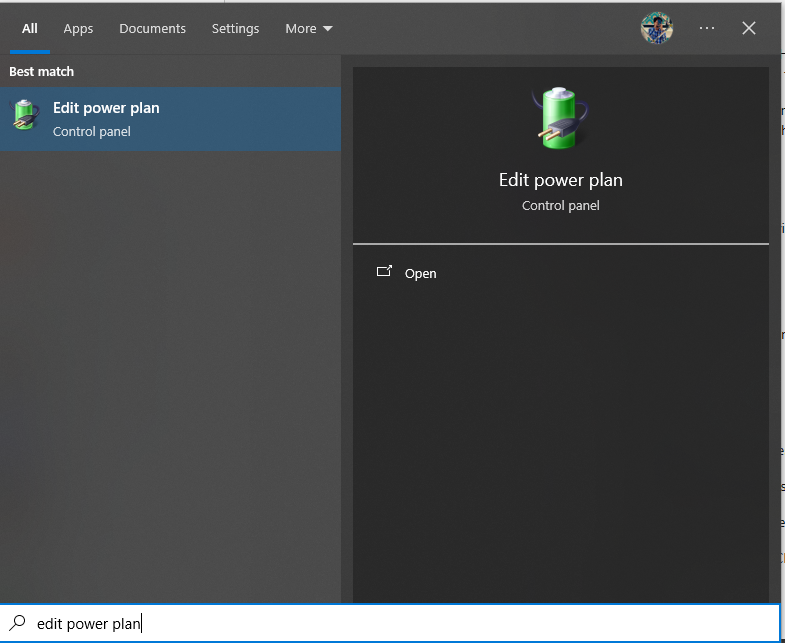The height and width of the screenshot is (643, 785).
Task: Click the Open window icon
Action: 384,271
